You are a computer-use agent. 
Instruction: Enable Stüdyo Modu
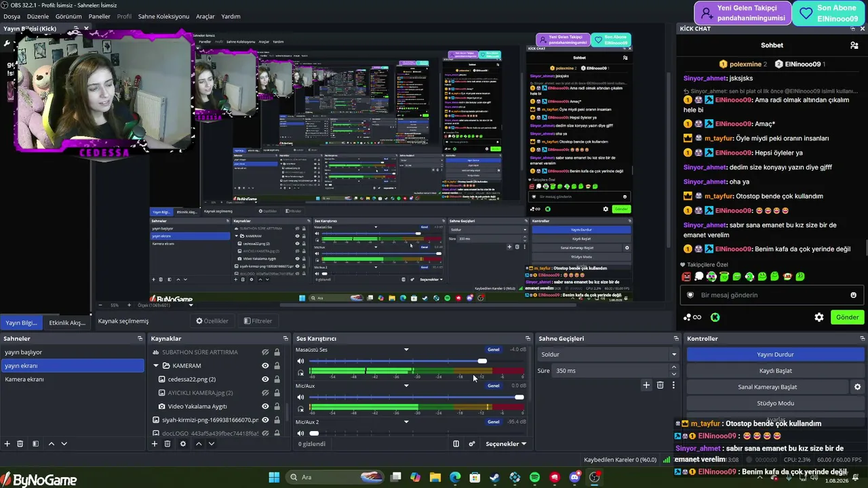point(775,403)
